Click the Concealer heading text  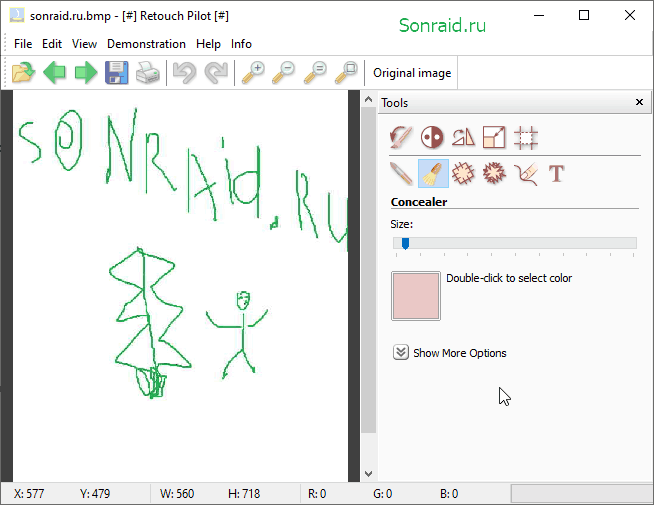coord(419,202)
